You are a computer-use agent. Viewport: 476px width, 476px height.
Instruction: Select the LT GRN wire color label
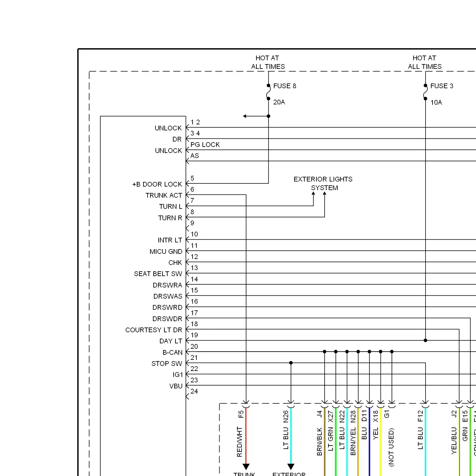click(330, 439)
